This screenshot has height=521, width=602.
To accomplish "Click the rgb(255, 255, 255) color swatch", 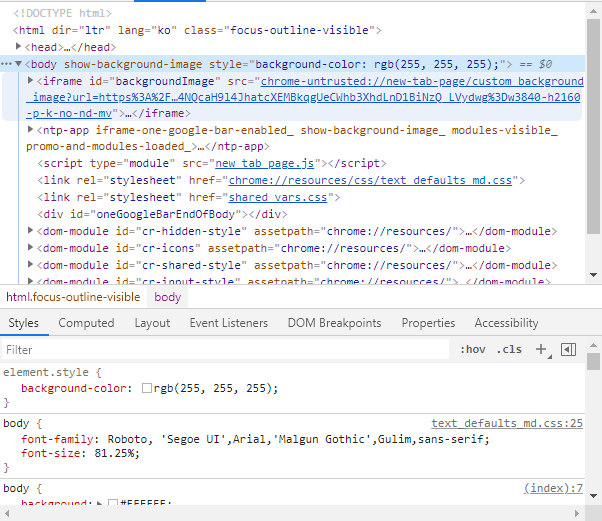I will (x=147, y=388).
